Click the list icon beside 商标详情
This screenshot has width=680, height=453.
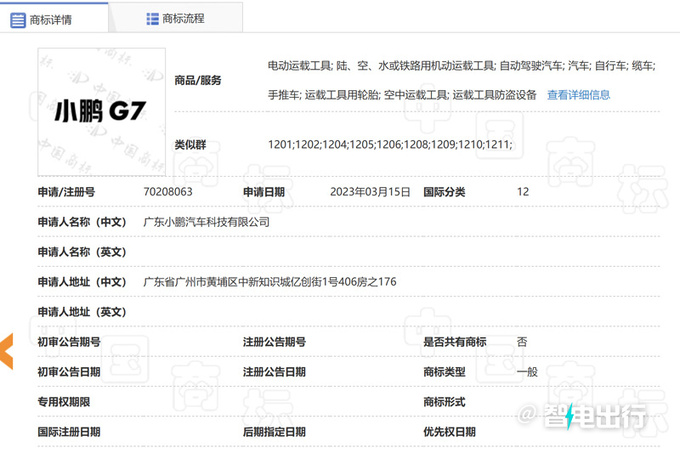19,19
